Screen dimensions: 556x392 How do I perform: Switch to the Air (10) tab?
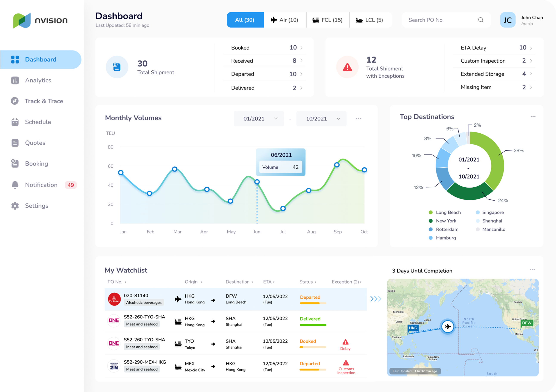point(285,20)
